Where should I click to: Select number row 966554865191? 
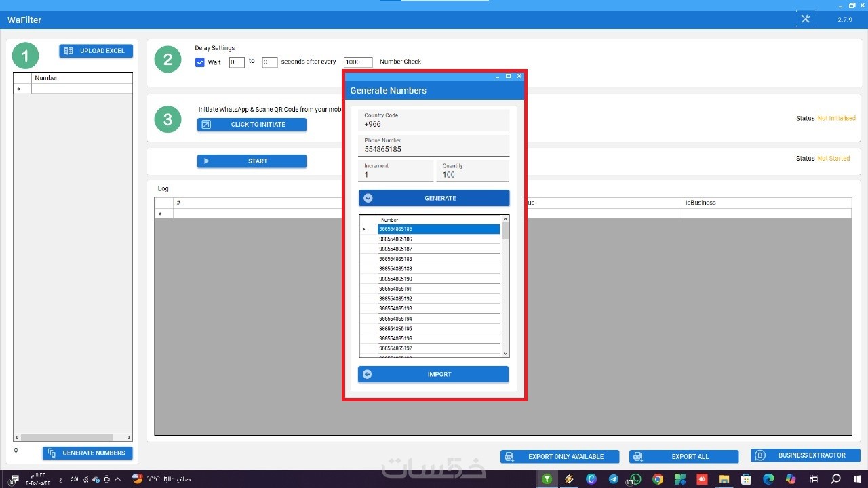click(439, 289)
